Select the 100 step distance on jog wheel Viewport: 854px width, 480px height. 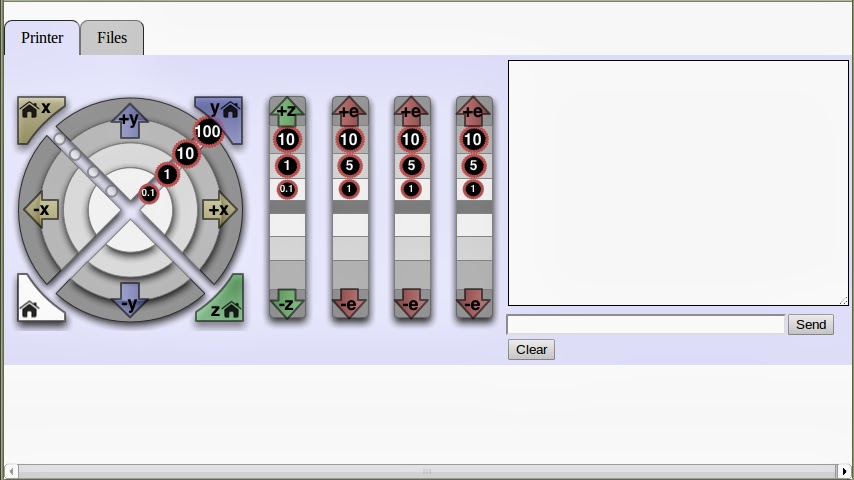point(208,131)
